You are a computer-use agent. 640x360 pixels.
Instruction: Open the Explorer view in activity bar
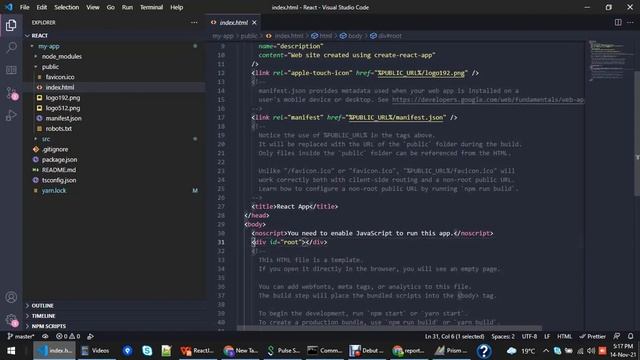click(x=11, y=25)
